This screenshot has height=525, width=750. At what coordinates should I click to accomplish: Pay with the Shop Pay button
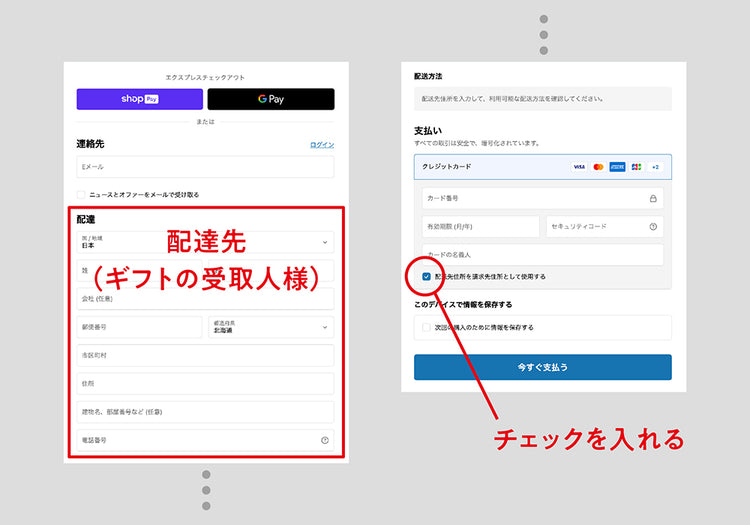(140, 99)
